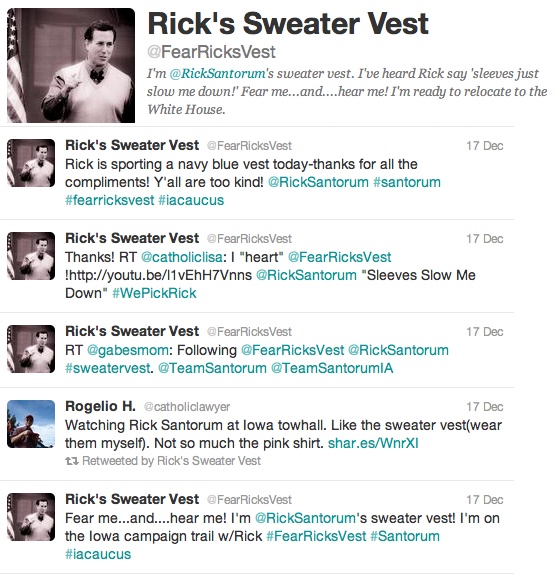Click the @TeamSantorum mention link

point(212,368)
